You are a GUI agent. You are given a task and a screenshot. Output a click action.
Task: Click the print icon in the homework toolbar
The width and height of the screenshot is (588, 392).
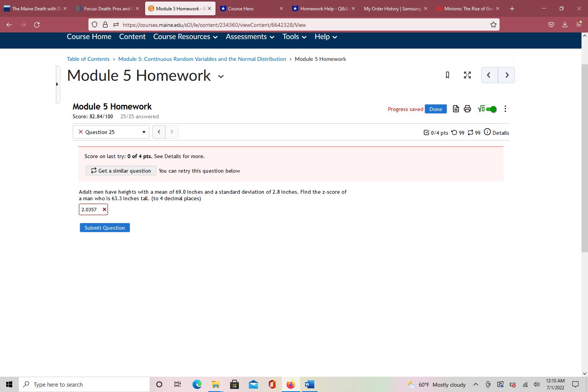click(467, 109)
